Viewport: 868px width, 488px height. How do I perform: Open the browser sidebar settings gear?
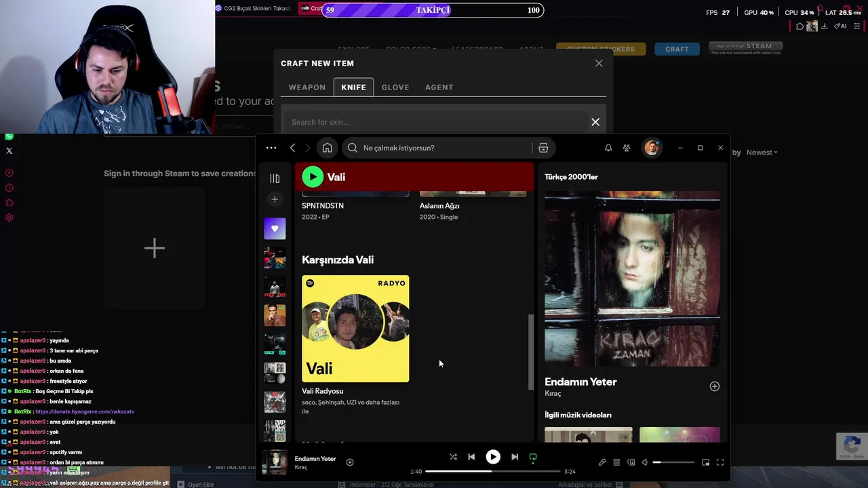9,218
